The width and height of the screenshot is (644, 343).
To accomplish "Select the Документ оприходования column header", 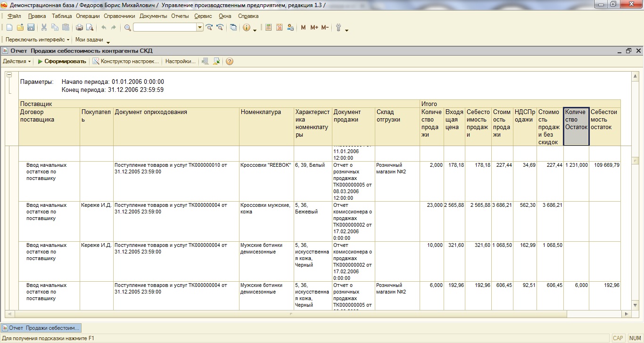I will (x=176, y=126).
